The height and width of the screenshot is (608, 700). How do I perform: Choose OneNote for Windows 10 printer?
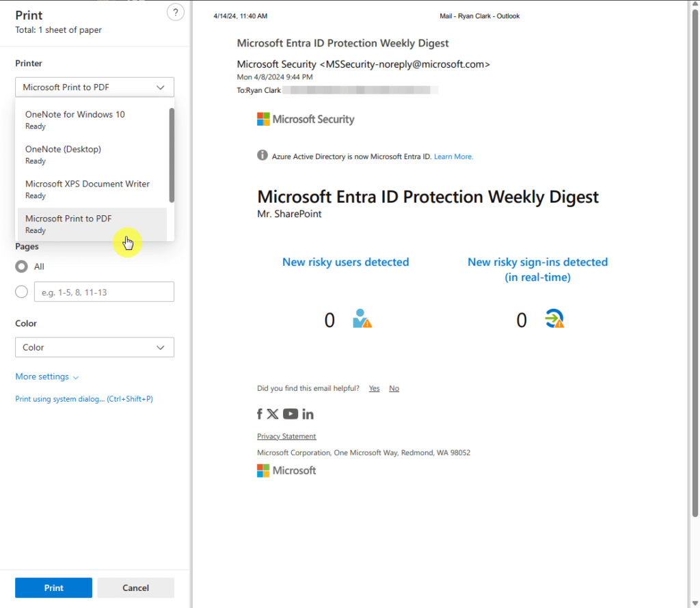92,120
